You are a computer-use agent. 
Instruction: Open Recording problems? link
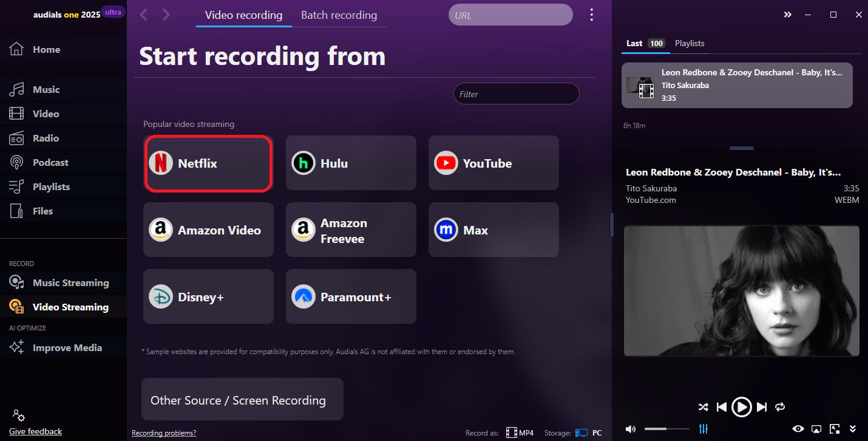(x=164, y=433)
